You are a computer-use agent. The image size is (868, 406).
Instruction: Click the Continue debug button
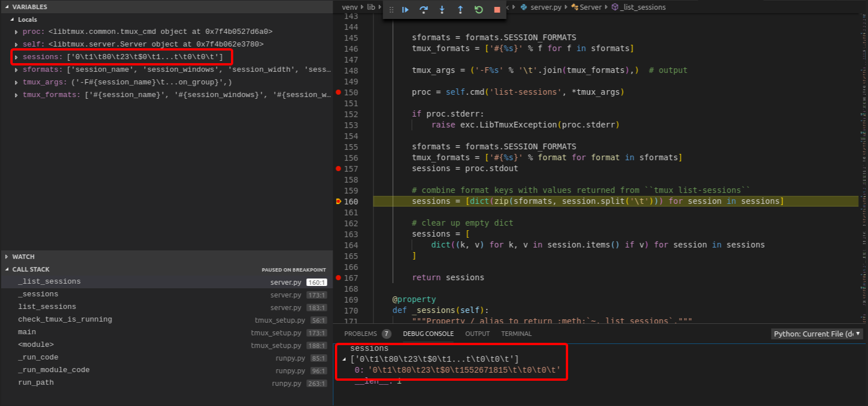[x=405, y=10]
